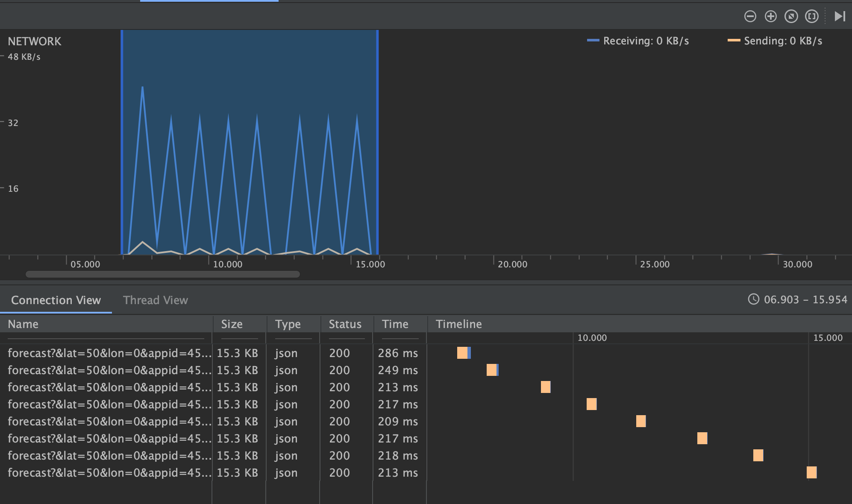Open the Thread View tab

point(156,300)
